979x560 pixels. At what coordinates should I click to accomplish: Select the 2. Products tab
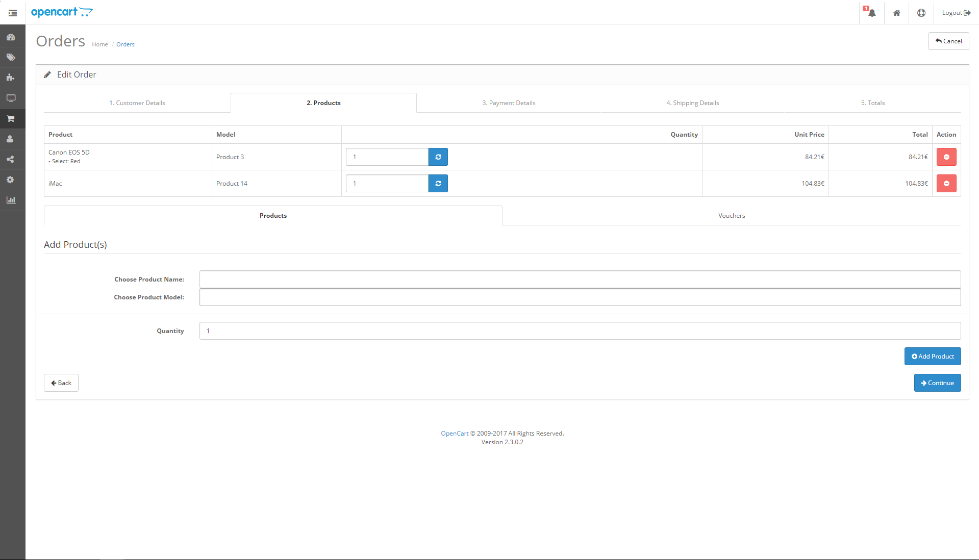pos(323,103)
